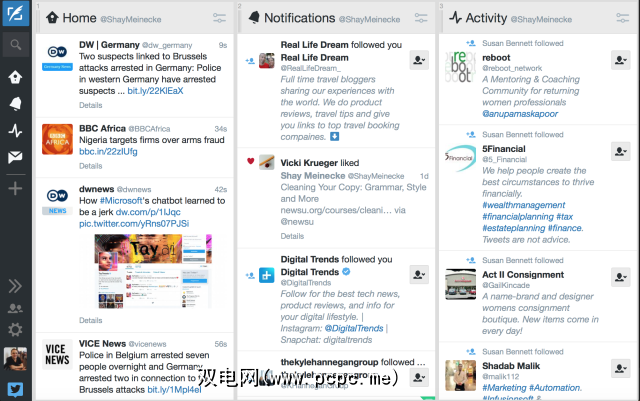This screenshot has width=640, height=401.
Task: Jump to the Home column via the sidebar house icon
Action: (15, 77)
